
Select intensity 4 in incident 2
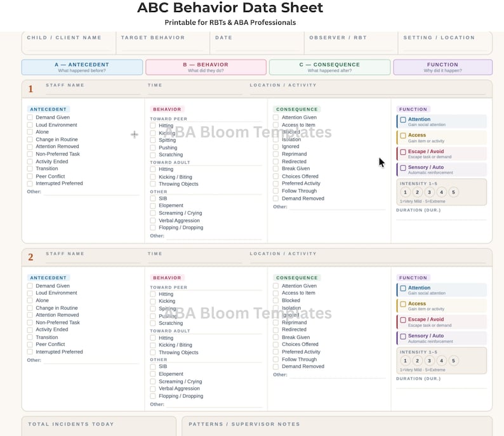pyautogui.click(x=442, y=361)
